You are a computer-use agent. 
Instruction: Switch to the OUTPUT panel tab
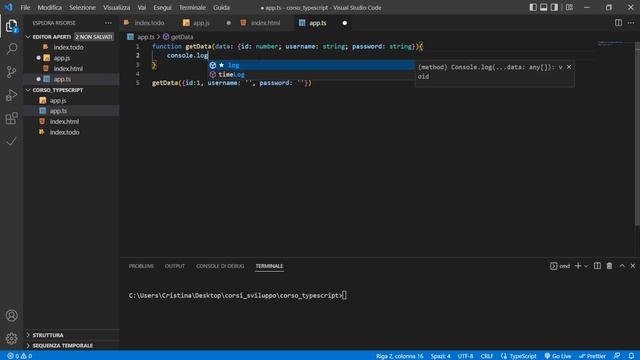[175, 266]
